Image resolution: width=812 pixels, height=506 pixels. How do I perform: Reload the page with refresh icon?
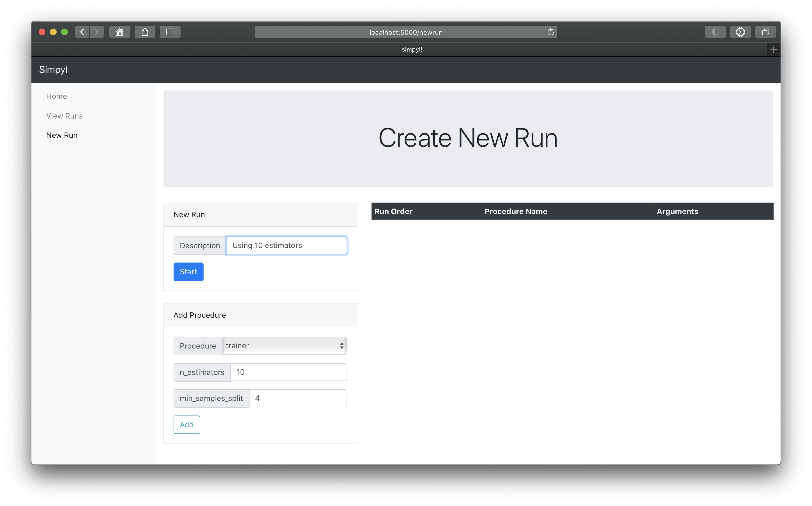[x=550, y=32]
